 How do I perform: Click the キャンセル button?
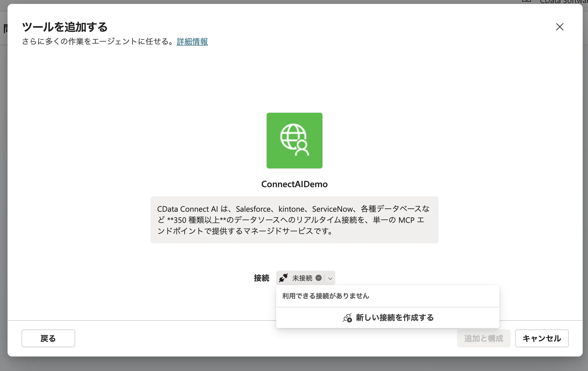click(542, 338)
